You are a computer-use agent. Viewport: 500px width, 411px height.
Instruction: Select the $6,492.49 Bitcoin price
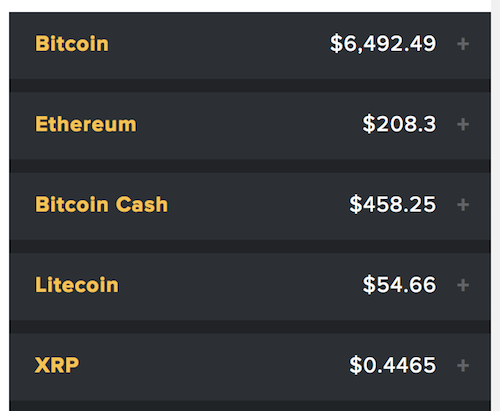point(383,44)
